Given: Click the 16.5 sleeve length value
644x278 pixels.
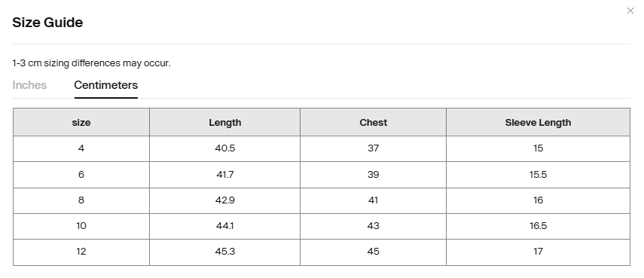Looking at the screenshot, I should coord(538,226).
